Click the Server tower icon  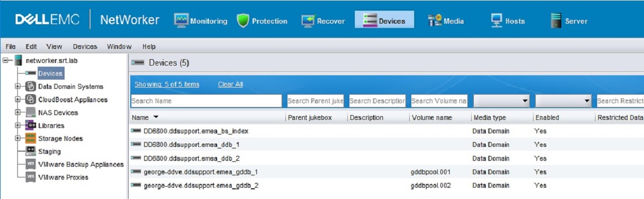[556, 20]
